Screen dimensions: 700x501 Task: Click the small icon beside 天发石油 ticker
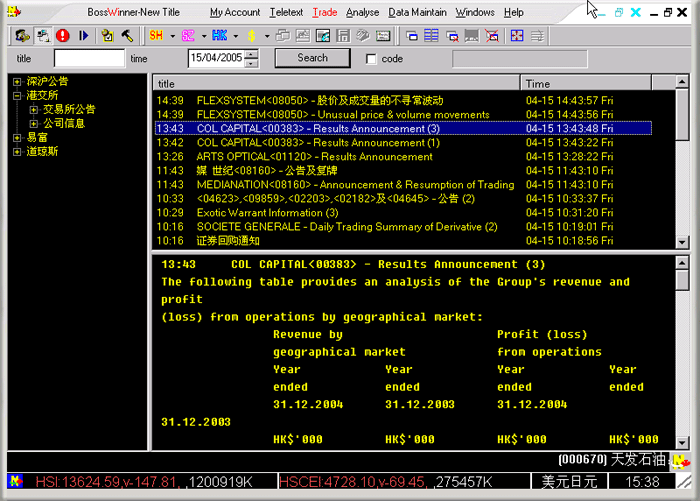[x=680, y=461]
